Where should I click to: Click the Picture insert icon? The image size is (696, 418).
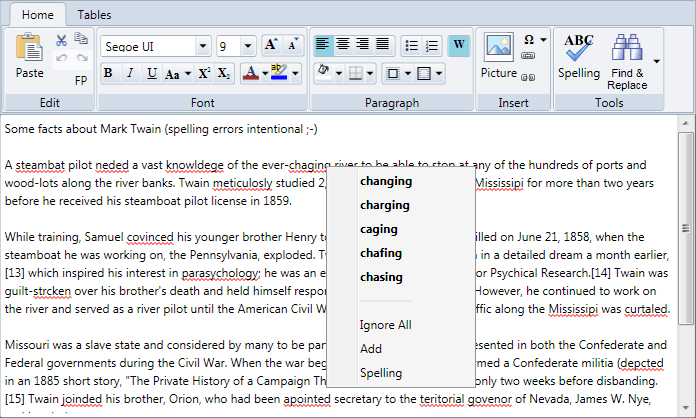click(499, 55)
